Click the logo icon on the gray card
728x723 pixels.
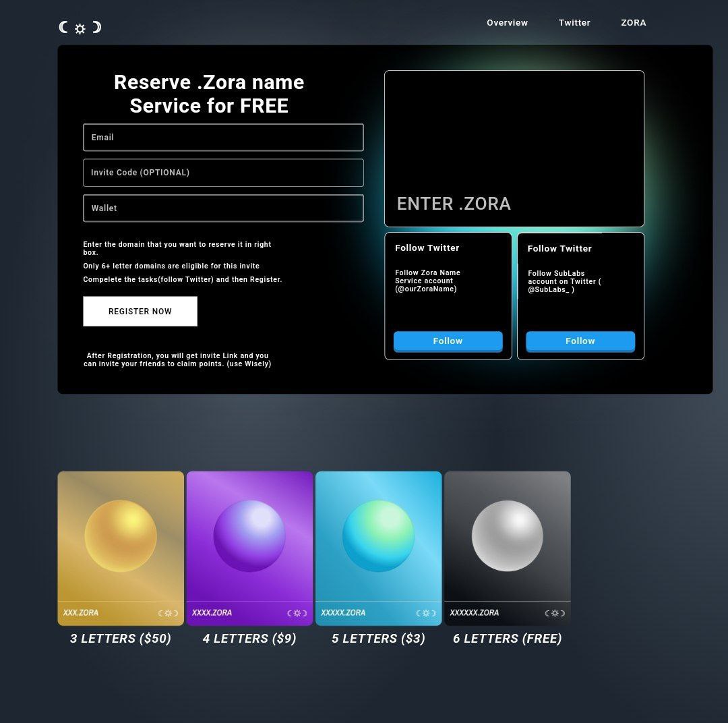pos(555,613)
